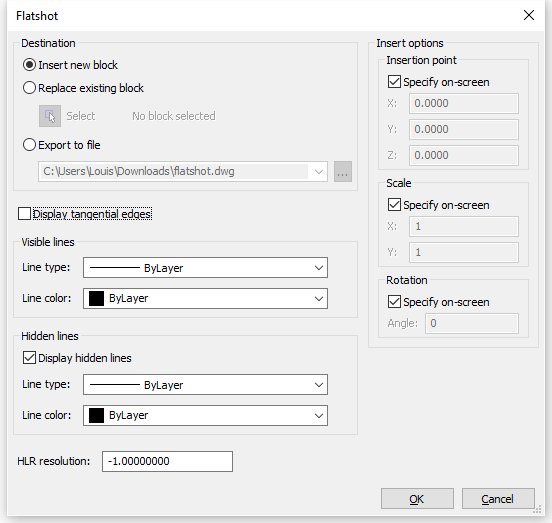
Task: Click the browse ellipsis button for export file
Action: tap(343, 172)
